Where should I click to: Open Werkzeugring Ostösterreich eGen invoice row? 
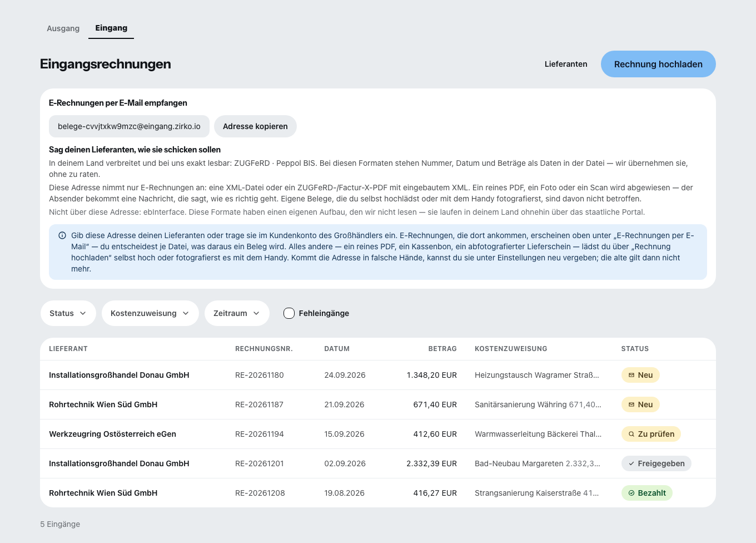[x=378, y=434]
